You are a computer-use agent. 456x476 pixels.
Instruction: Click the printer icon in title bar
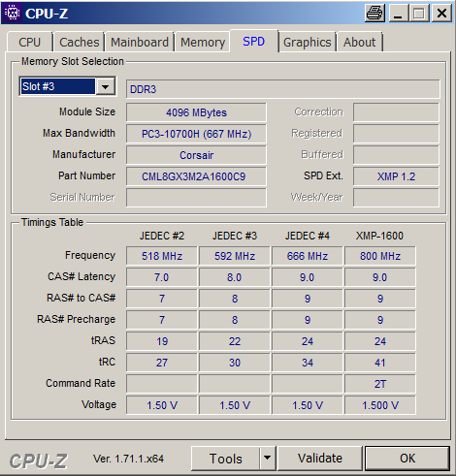(375, 14)
